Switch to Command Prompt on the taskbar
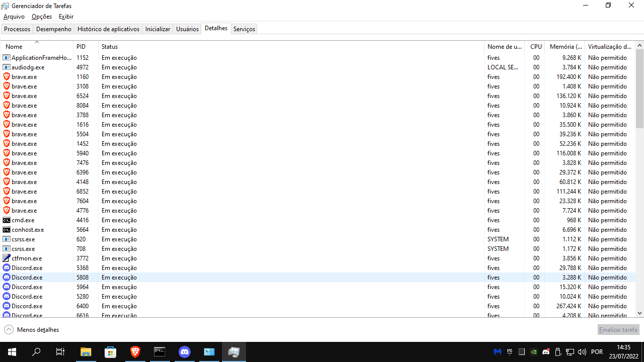 (x=160, y=352)
